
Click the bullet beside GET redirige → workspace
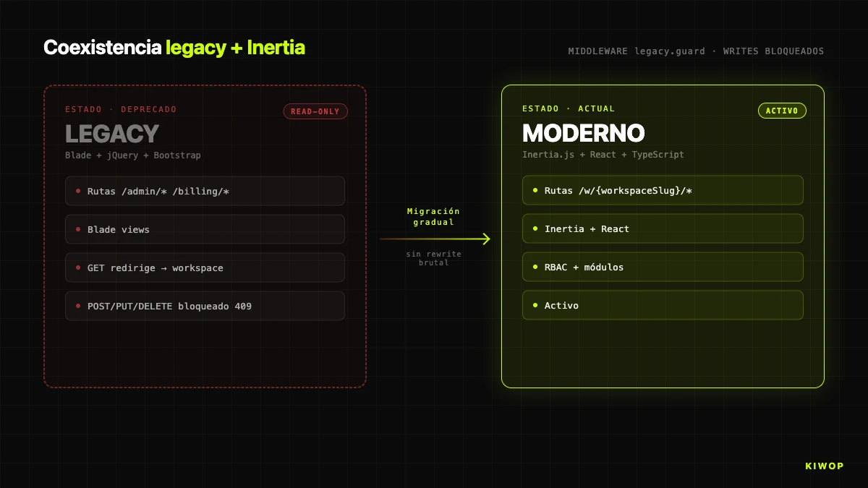pyautogui.click(x=79, y=267)
